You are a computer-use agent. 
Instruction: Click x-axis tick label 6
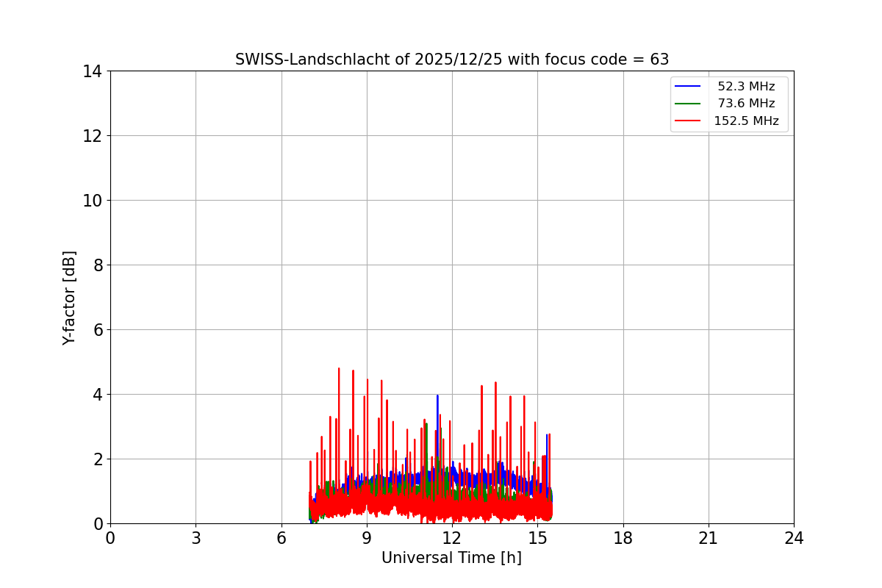[282, 539]
